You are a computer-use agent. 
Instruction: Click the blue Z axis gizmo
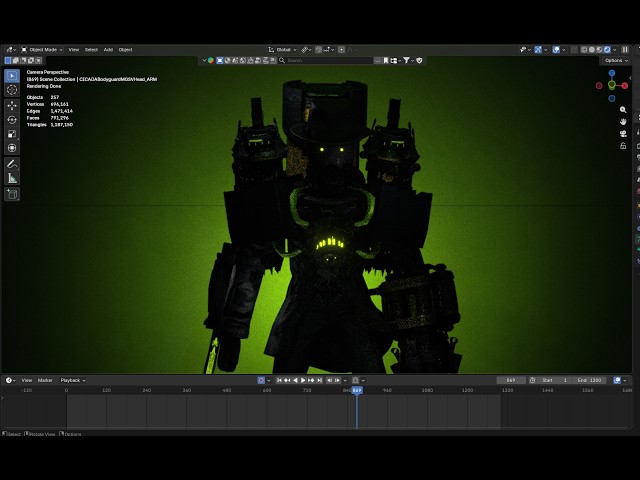pos(611,73)
